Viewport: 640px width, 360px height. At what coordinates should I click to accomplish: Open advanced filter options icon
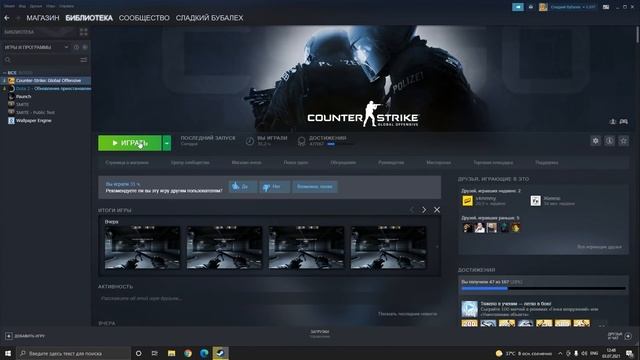tap(84, 60)
